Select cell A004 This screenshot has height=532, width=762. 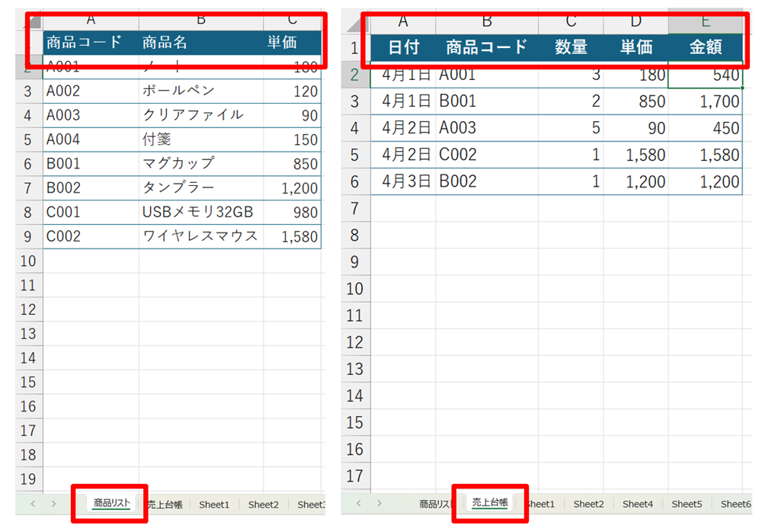(91, 139)
